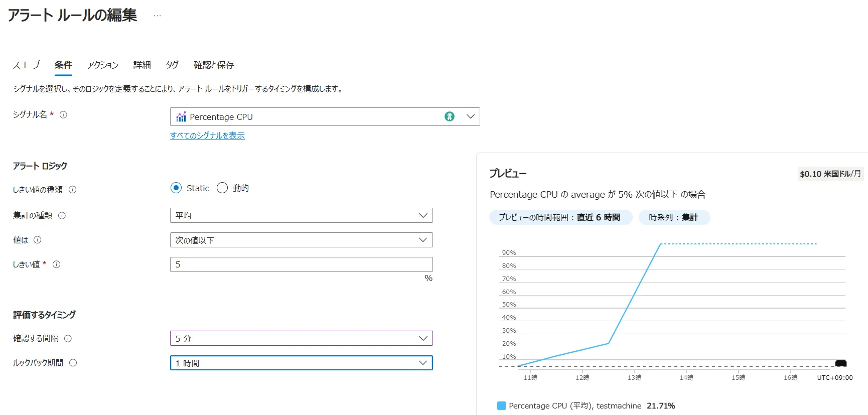Click info icon beside しきい値 label

[56, 264]
